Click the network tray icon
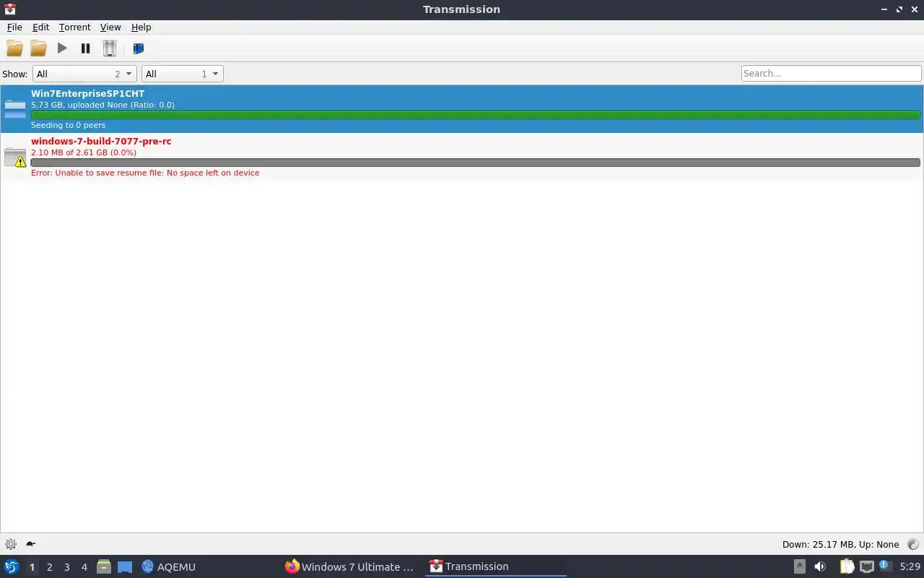Viewport: 924px width, 578px height. tap(866, 566)
